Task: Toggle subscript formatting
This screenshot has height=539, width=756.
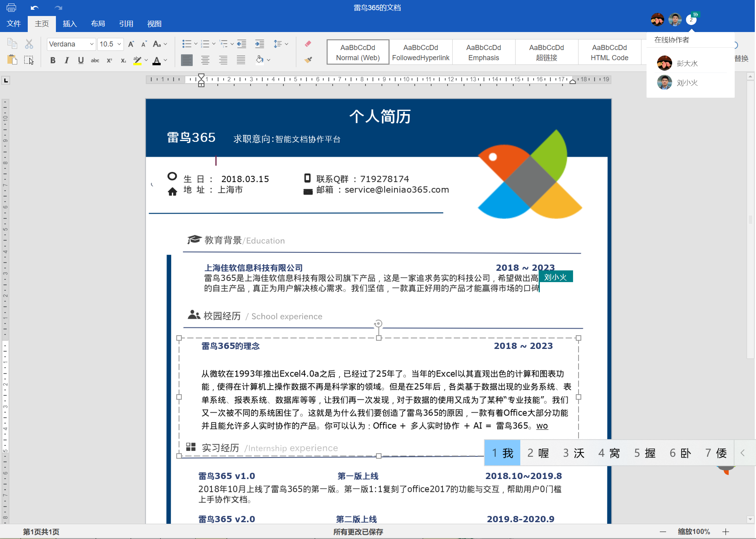Action: pyautogui.click(x=123, y=60)
